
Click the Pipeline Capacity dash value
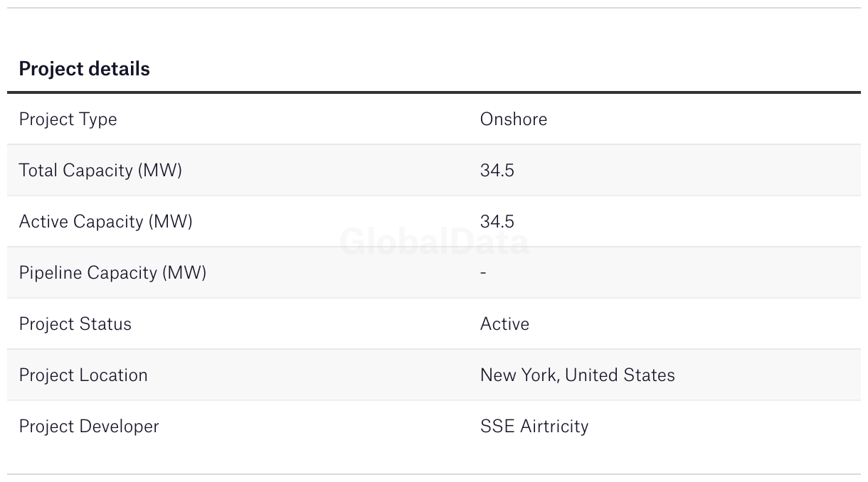coord(483,273)
